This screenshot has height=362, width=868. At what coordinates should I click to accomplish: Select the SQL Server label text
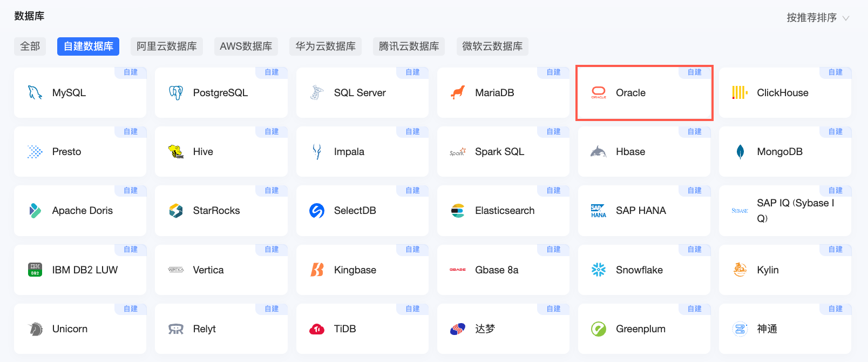pos(360,92)
